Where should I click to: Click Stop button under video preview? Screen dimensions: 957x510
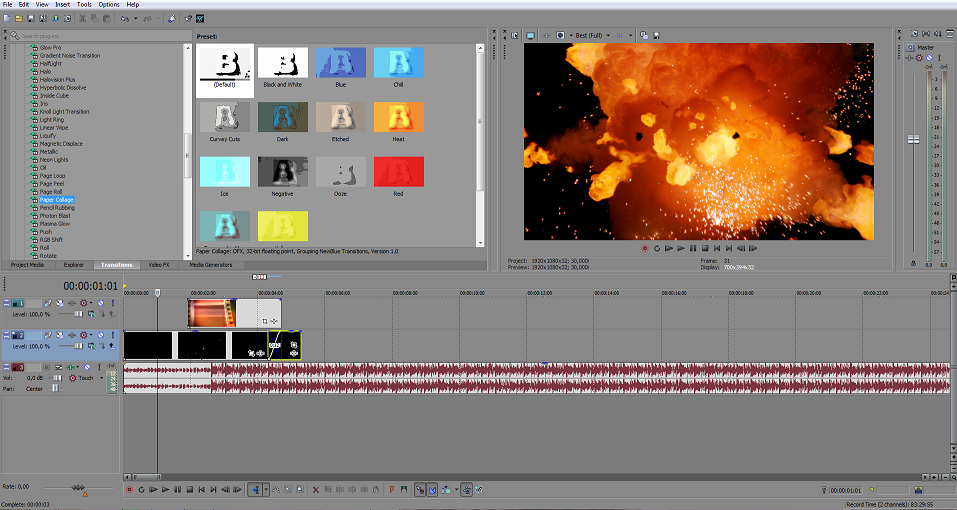point(705,248)
